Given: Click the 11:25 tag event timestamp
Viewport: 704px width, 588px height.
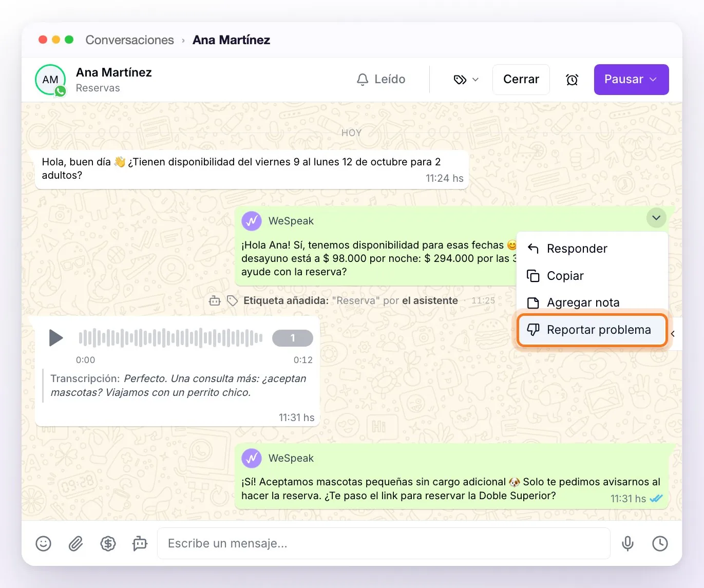Looking at the screenshot, I should (x=483, y=301).
